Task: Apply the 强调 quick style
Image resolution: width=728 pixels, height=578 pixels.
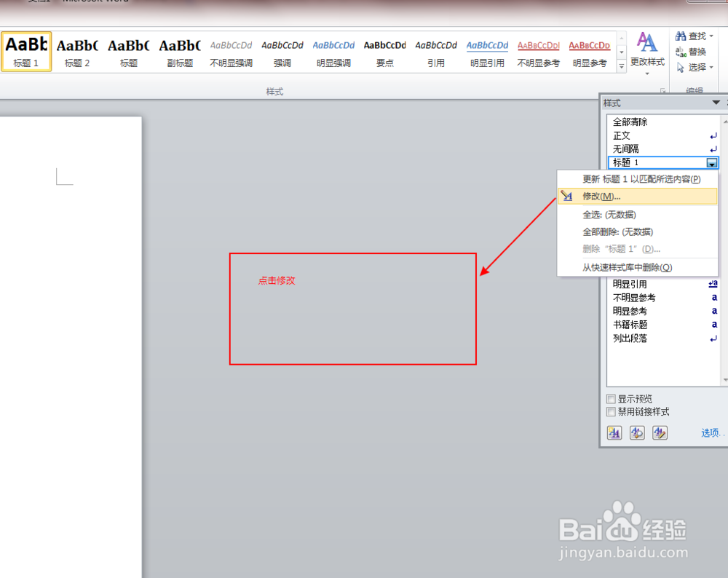Action: click(x=282, y=52)
